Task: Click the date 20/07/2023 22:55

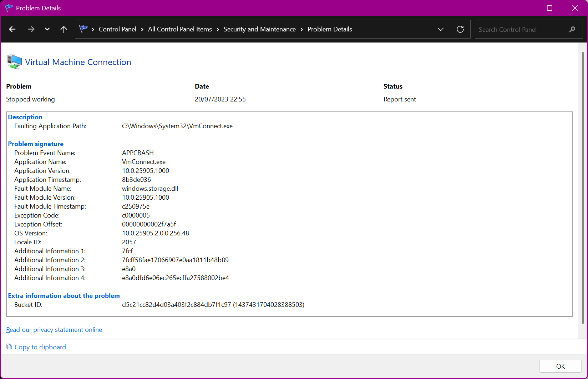Action: 220,99
